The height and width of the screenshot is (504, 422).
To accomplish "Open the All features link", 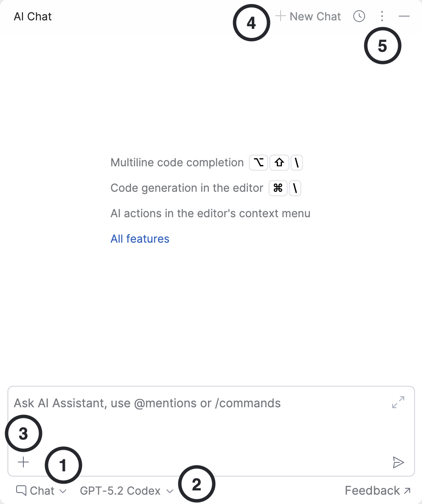I will point(140,238).
